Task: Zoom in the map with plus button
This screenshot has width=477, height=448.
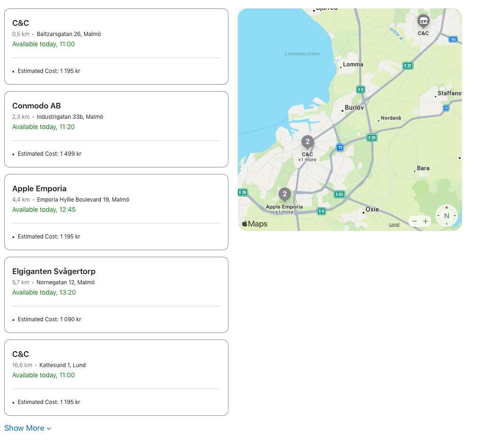Action: click(426, 221)
